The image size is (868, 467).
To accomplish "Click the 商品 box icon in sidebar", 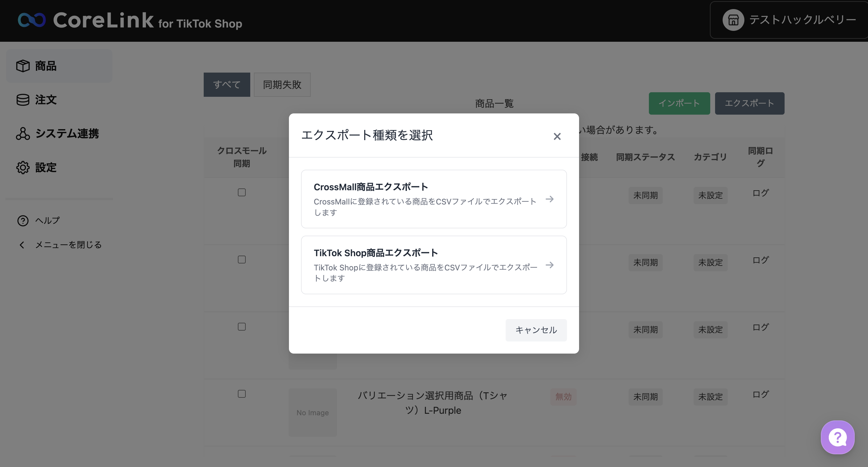I will point(23,66).
